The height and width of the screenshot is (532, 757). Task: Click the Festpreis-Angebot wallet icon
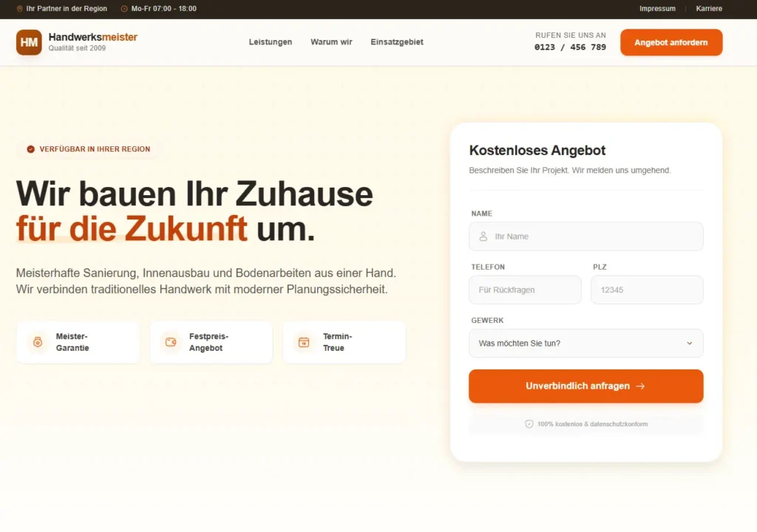pos(171,342)
